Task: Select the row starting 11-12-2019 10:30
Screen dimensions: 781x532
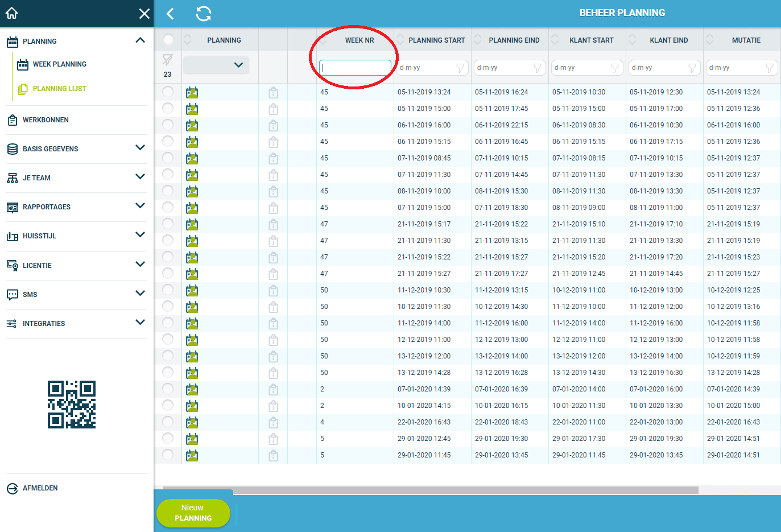Action: pyautogui.click(x=168, y=290)
